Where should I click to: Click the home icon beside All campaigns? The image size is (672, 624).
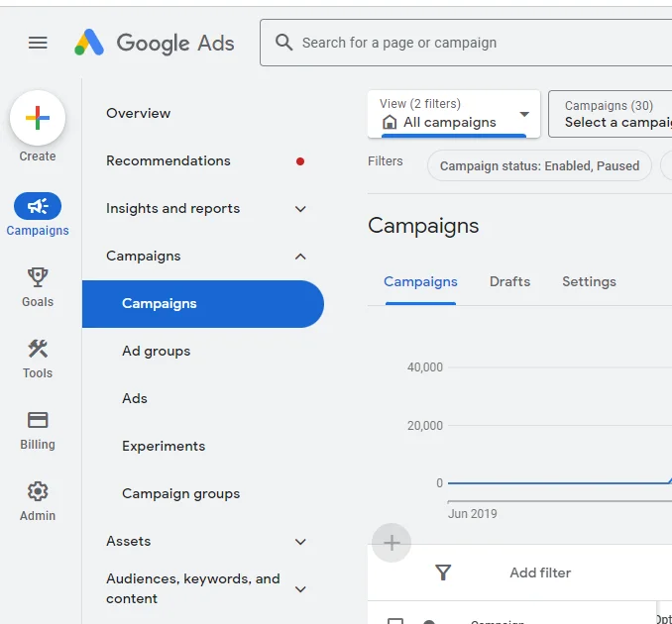tap(390, 123)
